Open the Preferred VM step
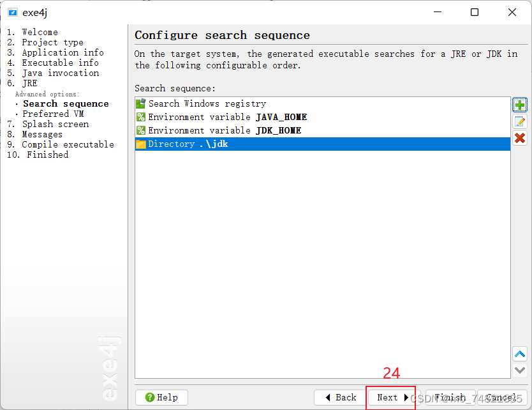The width and height of the screenshot is (532, 410). click(52, 114)
